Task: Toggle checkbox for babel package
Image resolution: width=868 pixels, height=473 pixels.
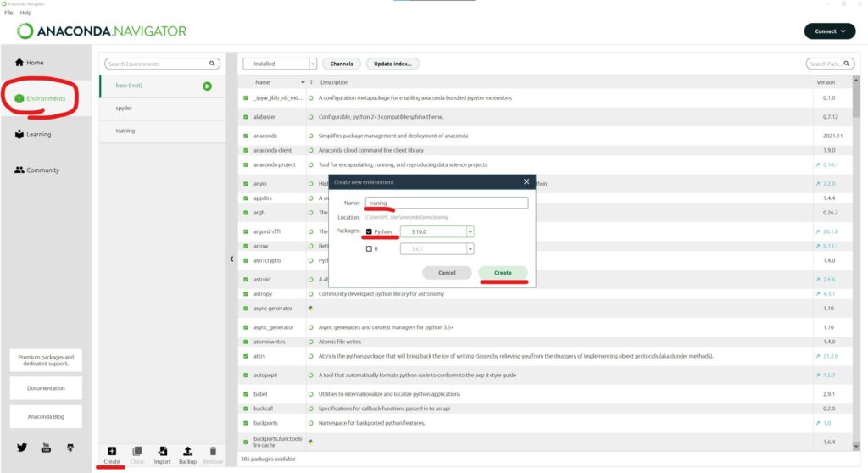Action: click(246, 394)
